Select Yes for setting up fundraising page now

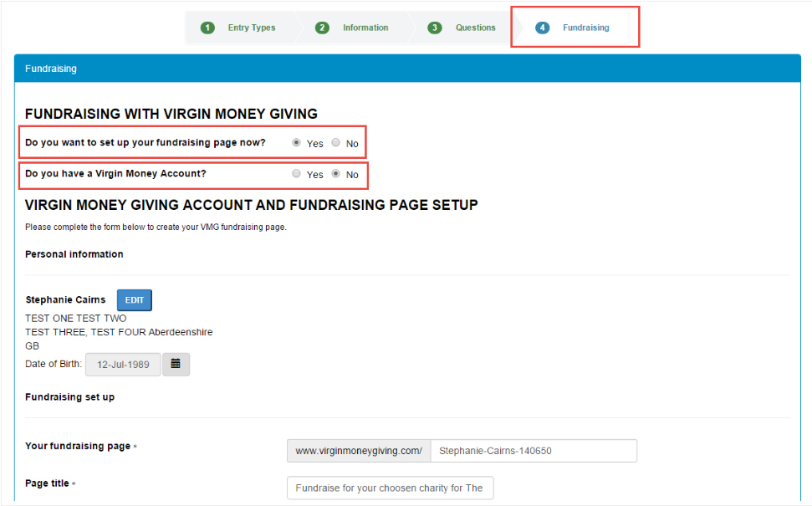[296, 142]
